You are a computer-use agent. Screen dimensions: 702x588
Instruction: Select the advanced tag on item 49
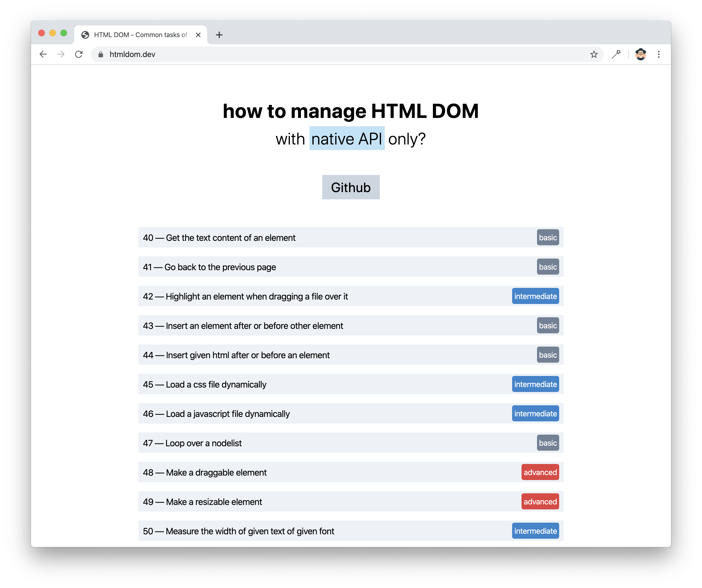click(539, 502)
